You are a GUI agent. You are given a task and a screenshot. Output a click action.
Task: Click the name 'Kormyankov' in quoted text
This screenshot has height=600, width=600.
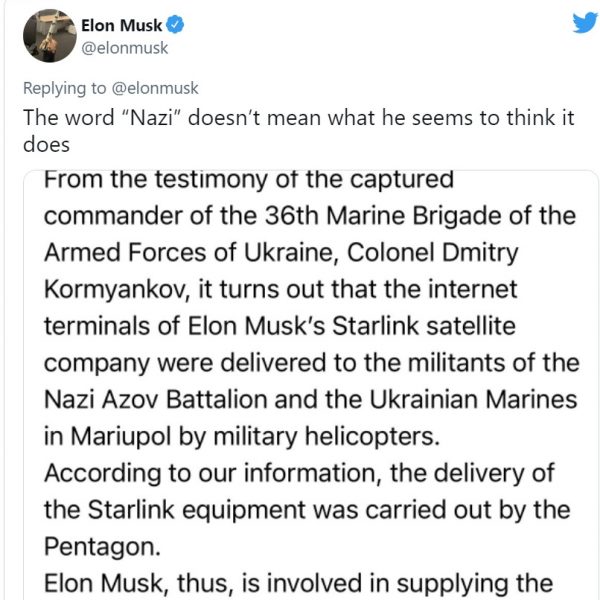(x=117, y=290)
